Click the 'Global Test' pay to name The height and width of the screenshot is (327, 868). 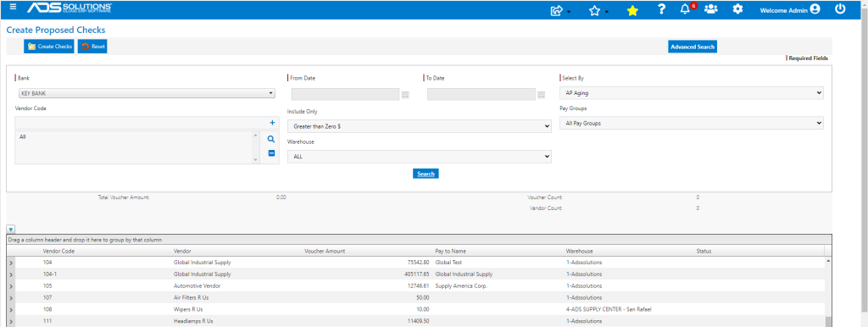tap(449, 263)
